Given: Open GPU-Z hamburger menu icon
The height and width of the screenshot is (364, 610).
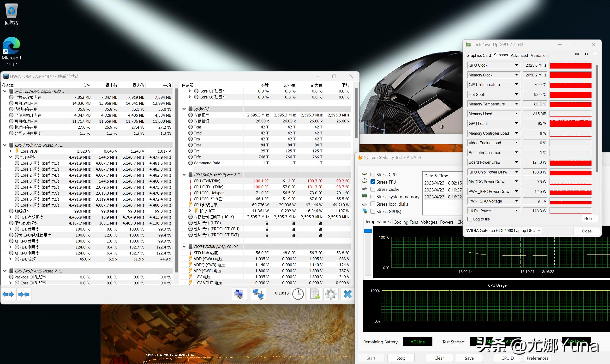Looking at the screenshot, I should tap(596, 54).
